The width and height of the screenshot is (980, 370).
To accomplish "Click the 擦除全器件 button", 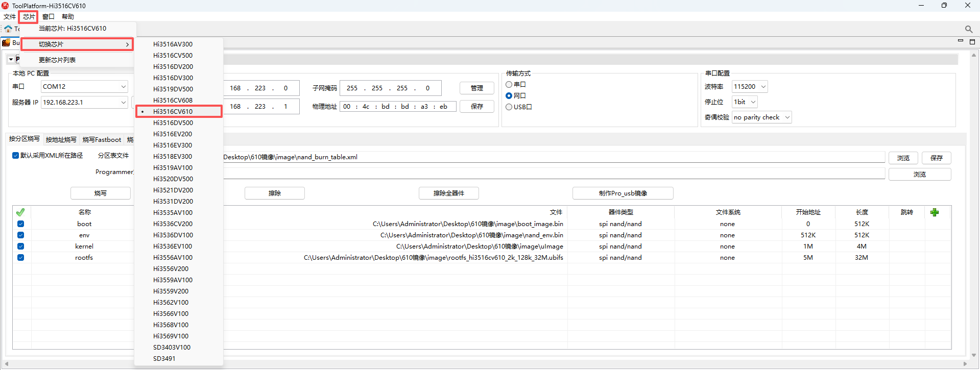I will click(x=449, y=193).
